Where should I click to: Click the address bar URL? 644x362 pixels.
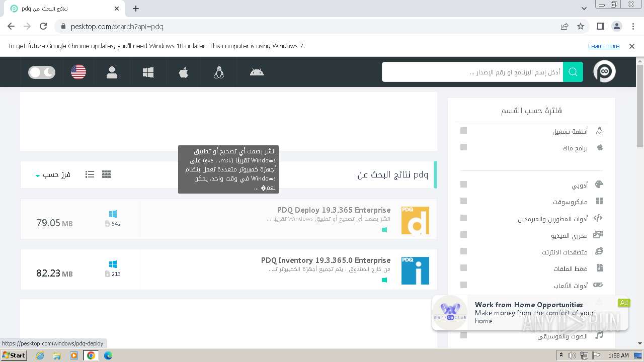coord(117,27)
